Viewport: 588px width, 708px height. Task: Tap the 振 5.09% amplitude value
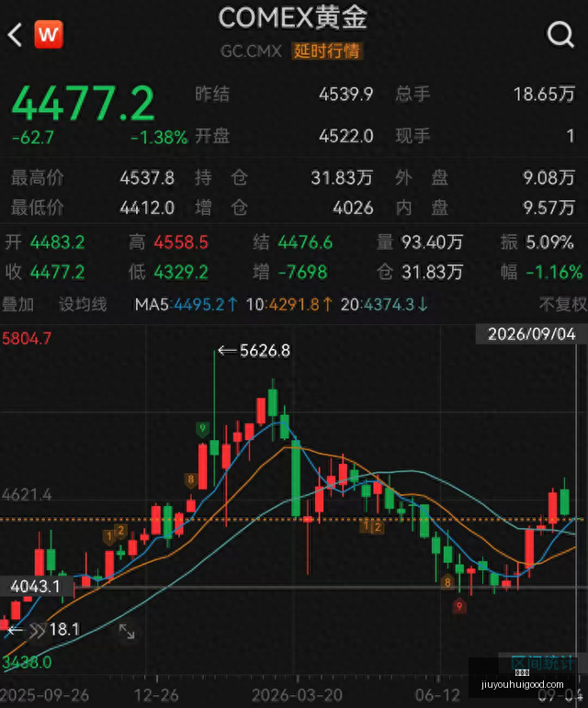pos(549,242)
